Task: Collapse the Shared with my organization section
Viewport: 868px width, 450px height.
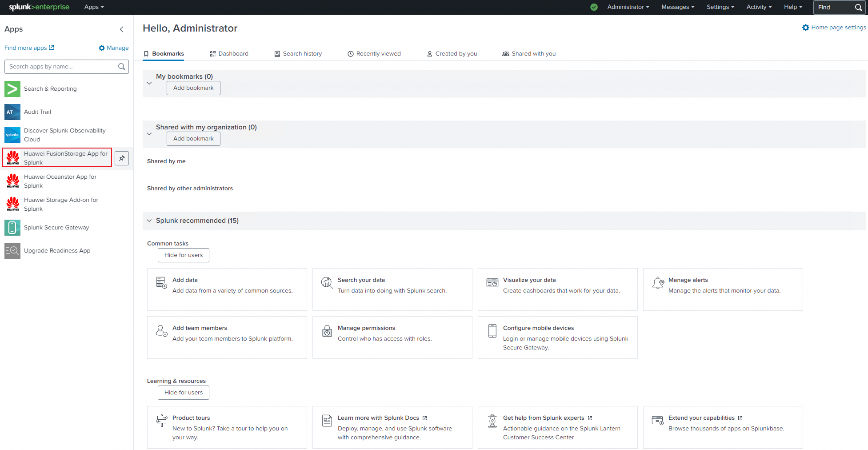Action: [149, 134]
